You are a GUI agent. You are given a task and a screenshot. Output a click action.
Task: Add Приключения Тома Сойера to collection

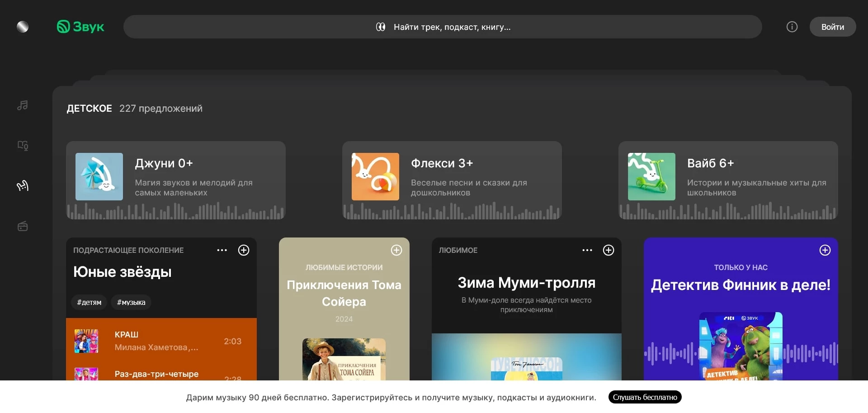click(x=396, y=250)
